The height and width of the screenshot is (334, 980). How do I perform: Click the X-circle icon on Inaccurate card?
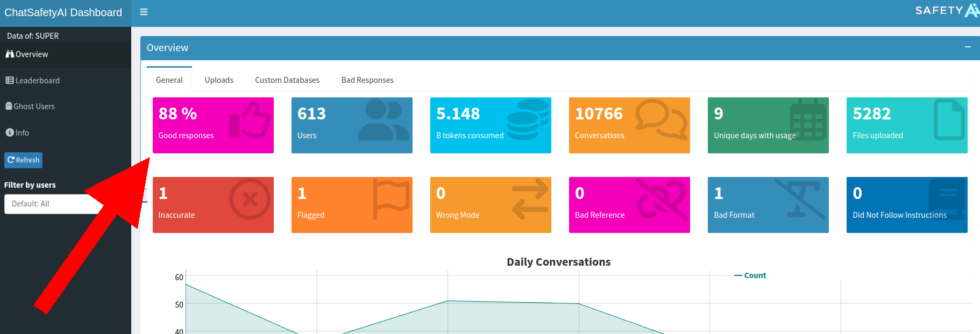click(250, 200)
